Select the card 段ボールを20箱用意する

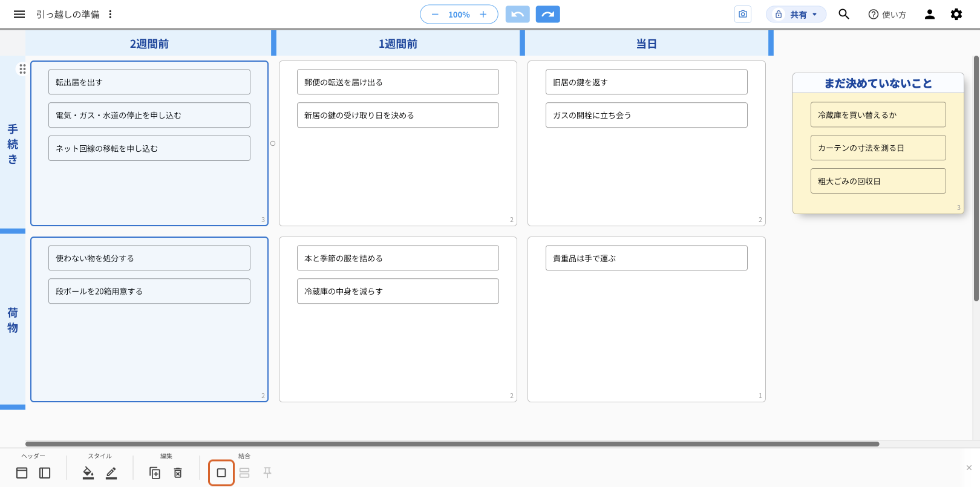tap(149, 291)
